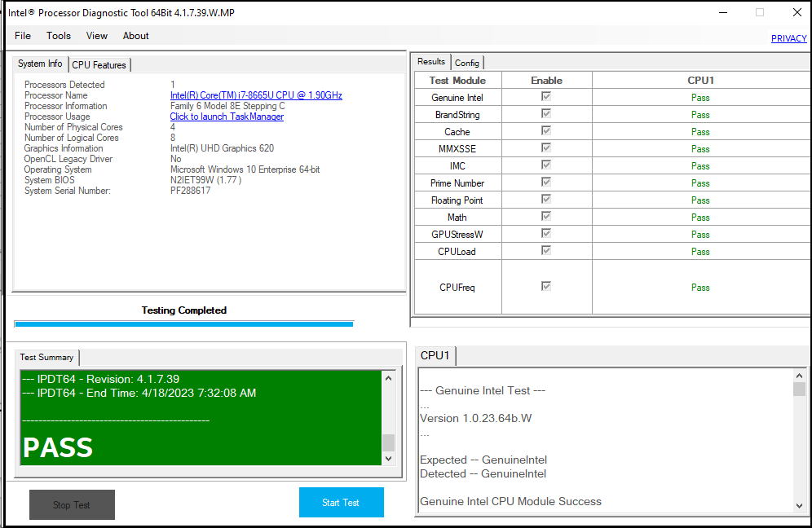
Task: Click the Genuine Intel CPU Module Success line
Action: click(510, 501)
